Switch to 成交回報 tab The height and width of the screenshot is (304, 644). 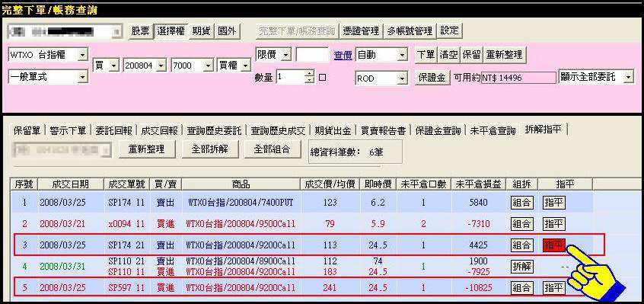(159, 131)
